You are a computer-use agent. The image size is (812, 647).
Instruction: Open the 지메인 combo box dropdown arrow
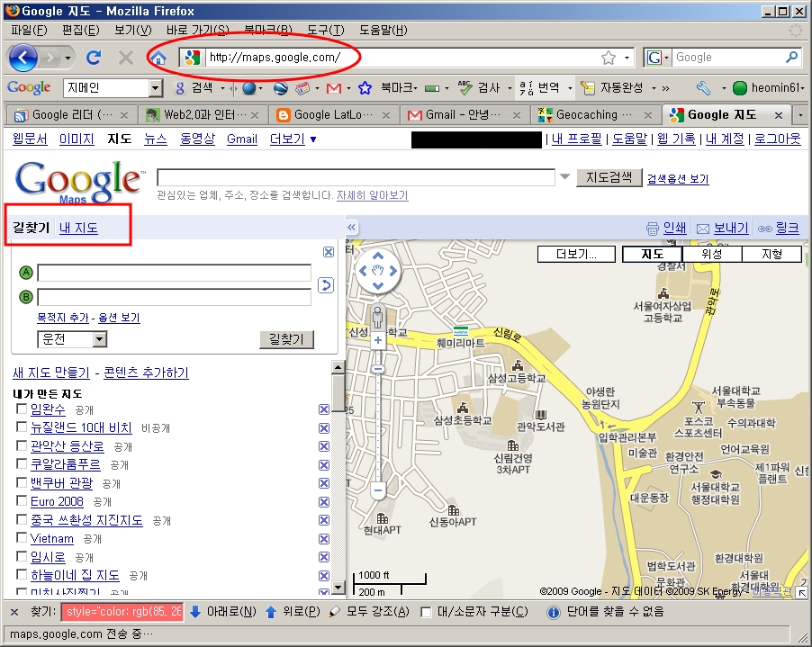coord(155,88)
